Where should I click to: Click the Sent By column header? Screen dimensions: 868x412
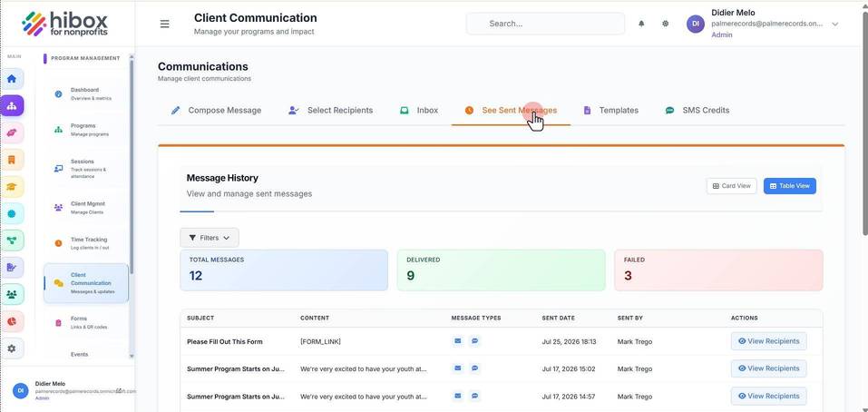pyautogui.click(x=630, y=318)
